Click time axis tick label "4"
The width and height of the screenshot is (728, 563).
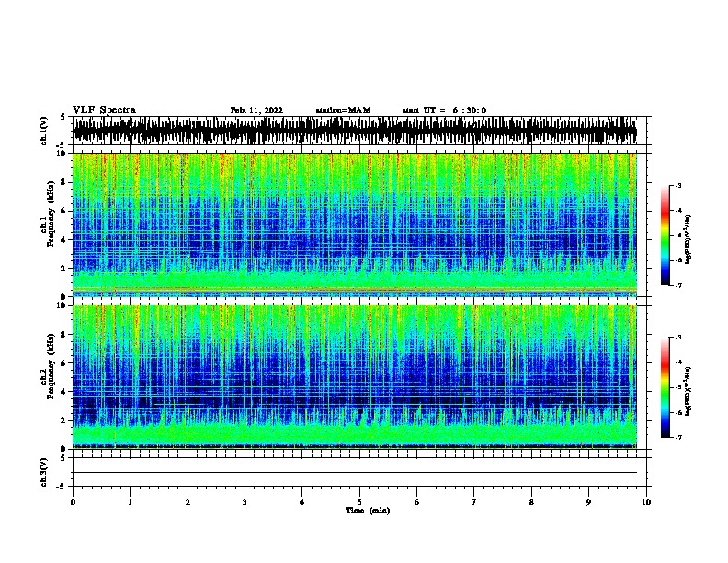tap(302, 501)
